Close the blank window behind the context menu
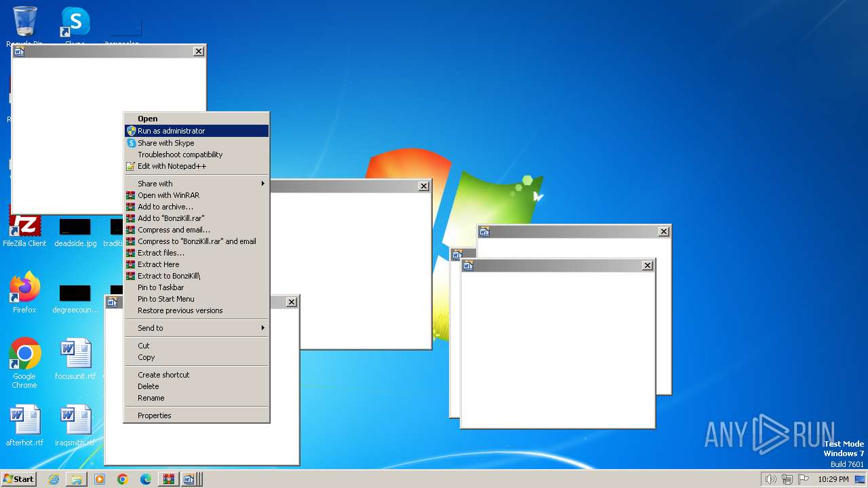Screen dimensions: 868x488 (x=423, y=186)
